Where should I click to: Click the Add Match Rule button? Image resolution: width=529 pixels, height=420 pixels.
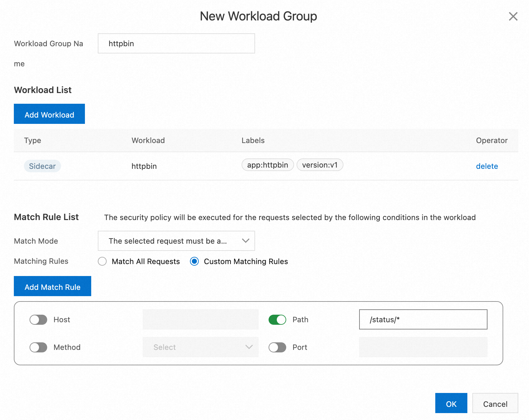[x=53, y=286]
